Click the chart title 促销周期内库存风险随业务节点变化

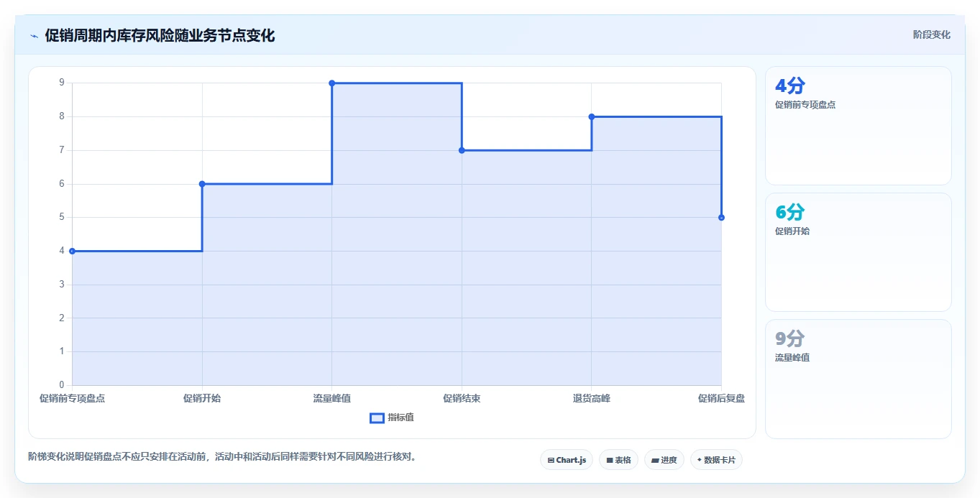[x=160, y=35]
